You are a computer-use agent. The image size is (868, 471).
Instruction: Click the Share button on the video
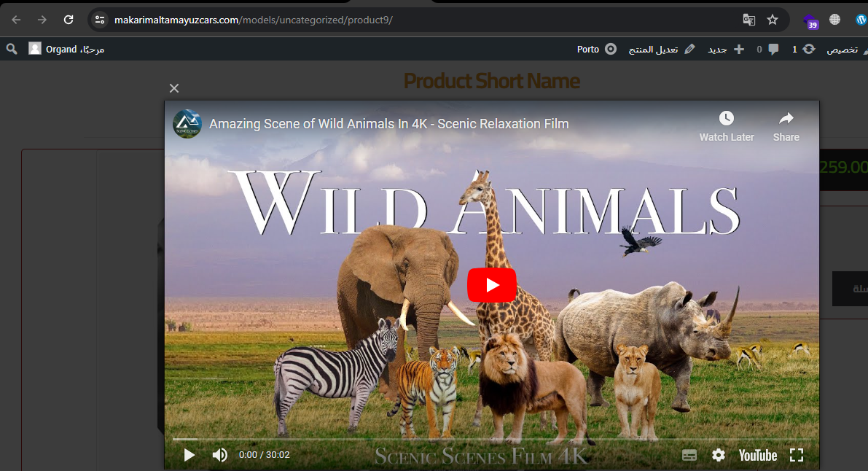786,126
